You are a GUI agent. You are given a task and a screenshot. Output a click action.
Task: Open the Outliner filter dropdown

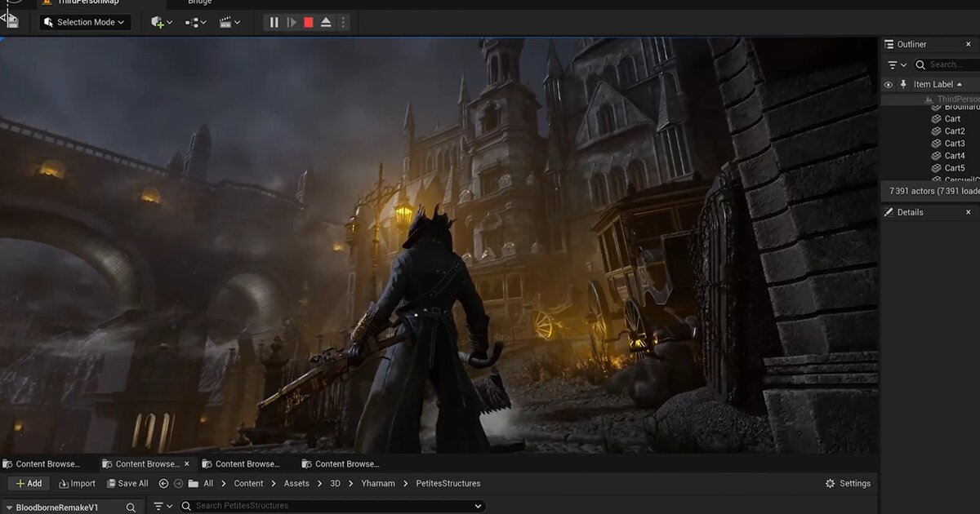point(897,64)
